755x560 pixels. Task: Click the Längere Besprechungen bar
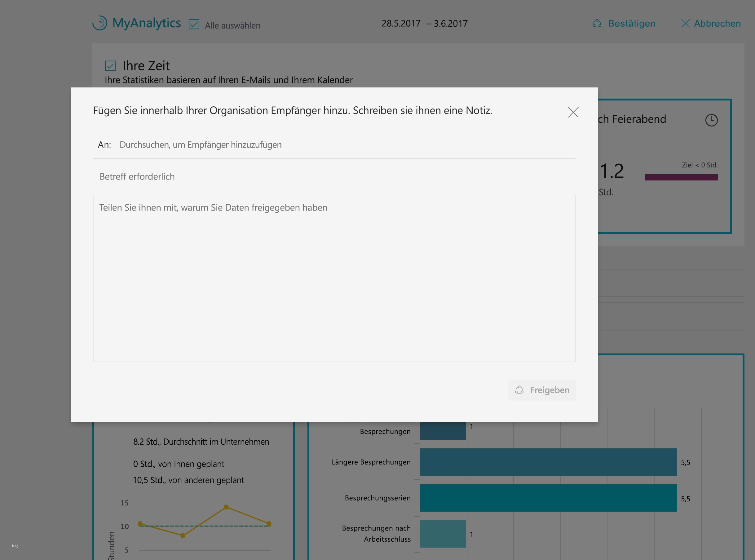coord(548,462)
